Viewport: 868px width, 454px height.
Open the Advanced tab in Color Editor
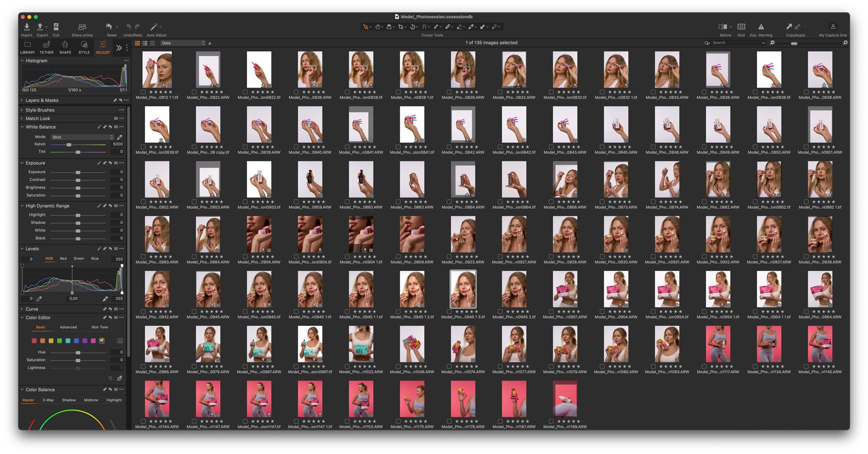pos(68,327)
